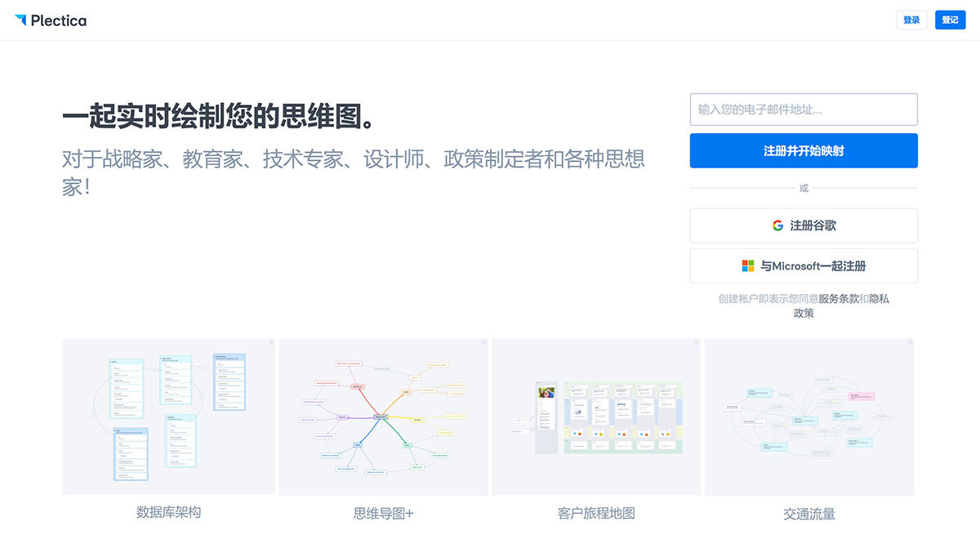The height and width of the screenshot is (549, 980).
Task: Open the 思维导图+ example thumbnail
Action: pos(382,416)
